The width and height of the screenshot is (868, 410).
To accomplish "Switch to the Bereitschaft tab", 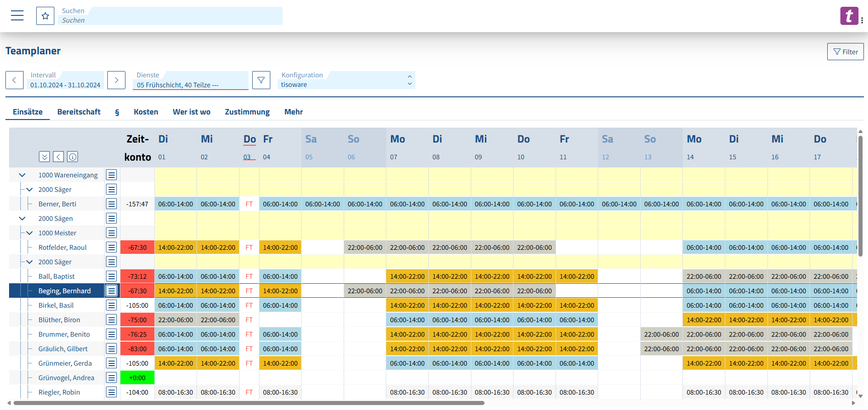I will [79, 112].
